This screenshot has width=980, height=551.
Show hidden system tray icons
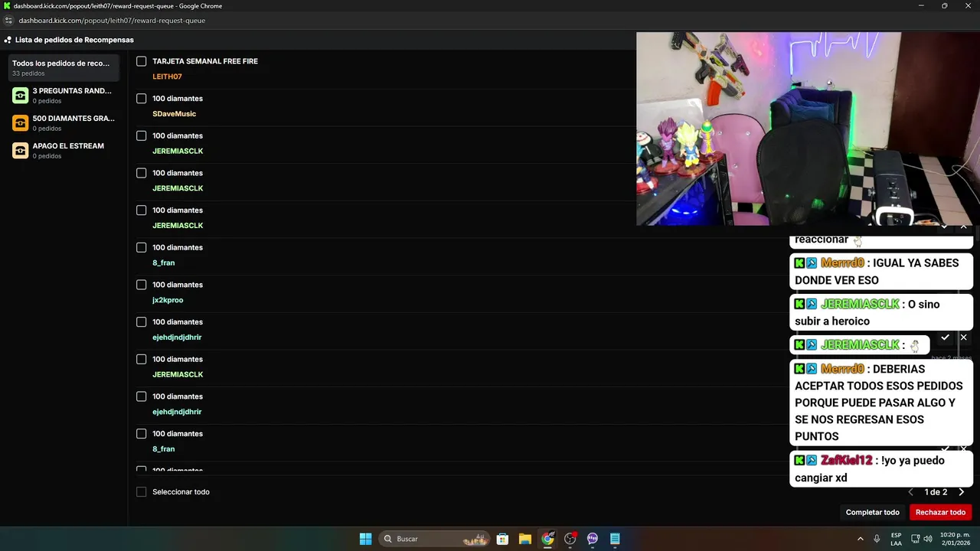coord(860,539)
